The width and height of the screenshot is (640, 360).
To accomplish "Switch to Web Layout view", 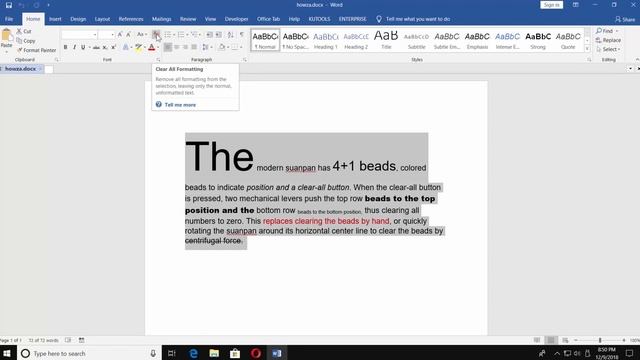I will click(565, 340).
